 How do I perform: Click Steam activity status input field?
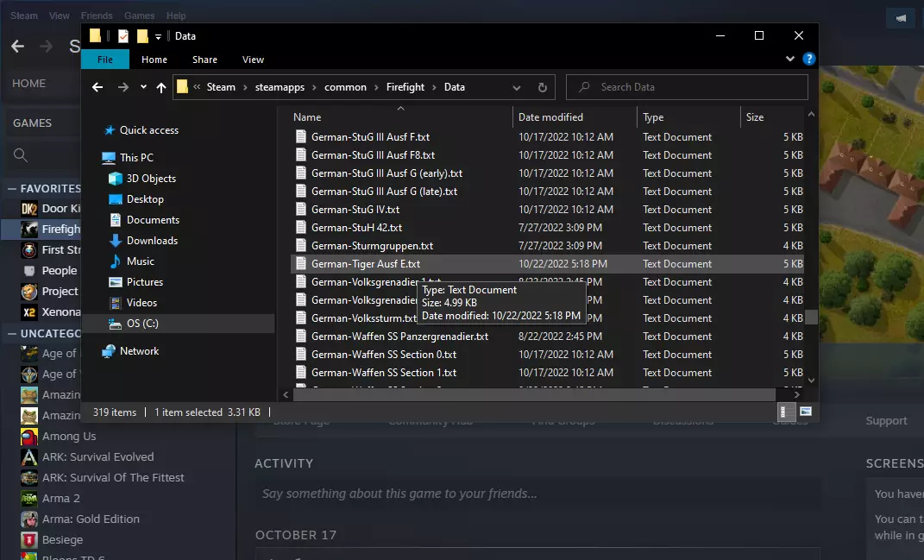click(x=537, y=494)
